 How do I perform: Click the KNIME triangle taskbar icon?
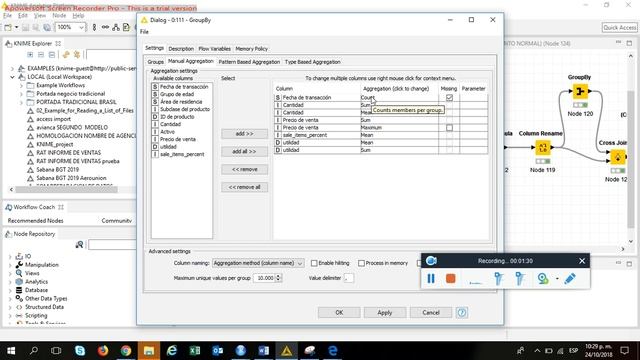287,351
